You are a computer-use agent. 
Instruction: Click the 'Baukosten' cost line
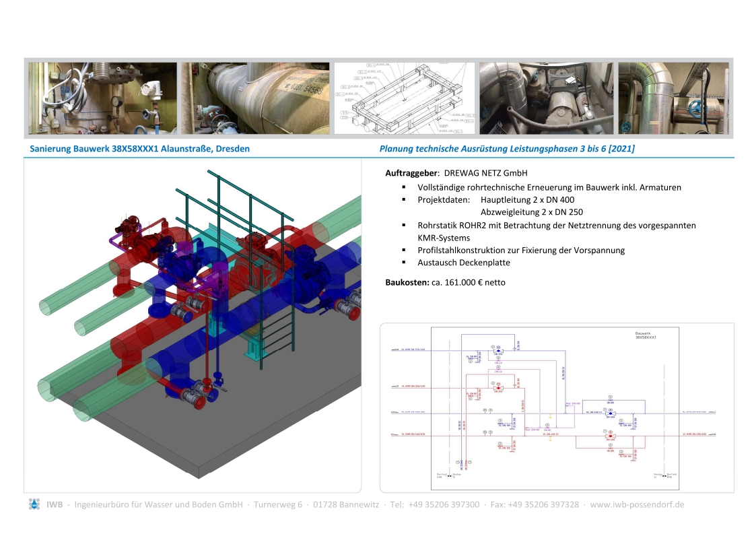[x=445, y=282]
